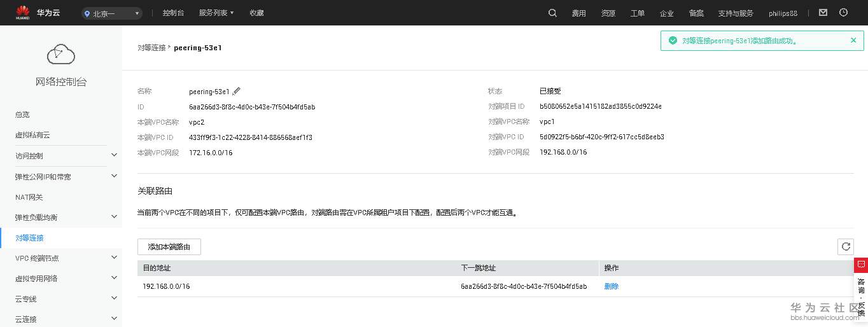Open 企业 in the top menu
This screenshot has height=327, width=868.
coord(666,13)
